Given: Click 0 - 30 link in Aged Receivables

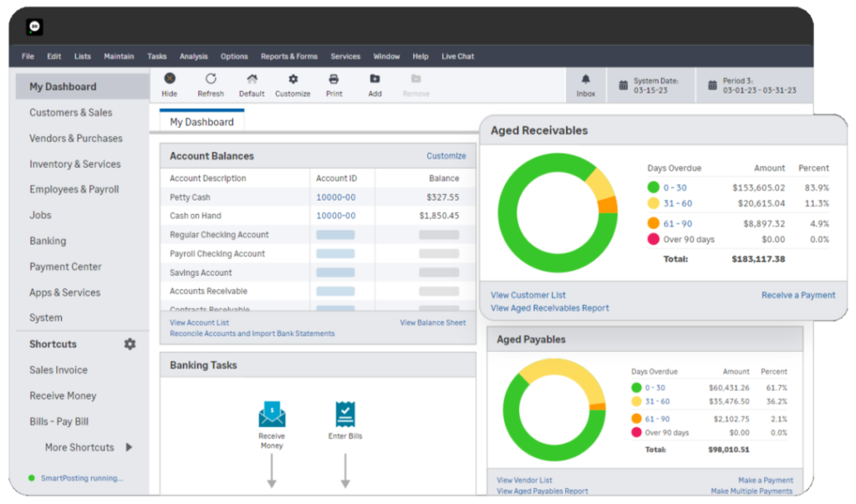Looking at the screenshot, I should point(675,188).
